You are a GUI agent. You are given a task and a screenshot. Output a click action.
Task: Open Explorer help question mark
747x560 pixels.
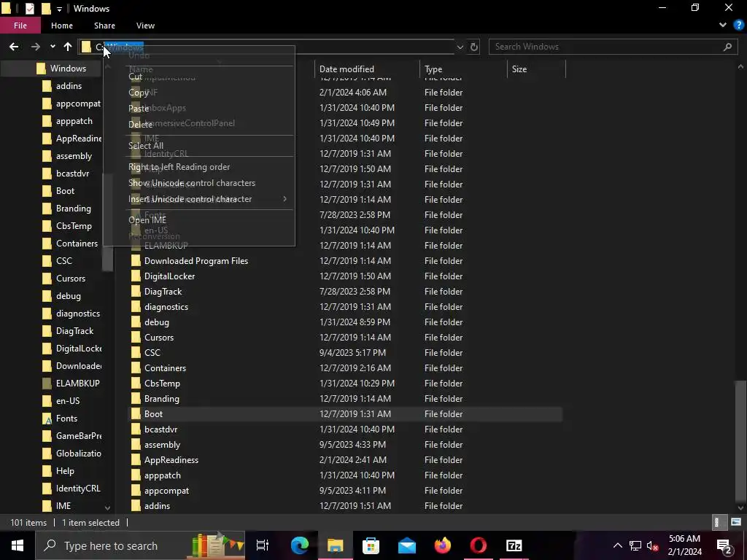click(x=738, y=26)
